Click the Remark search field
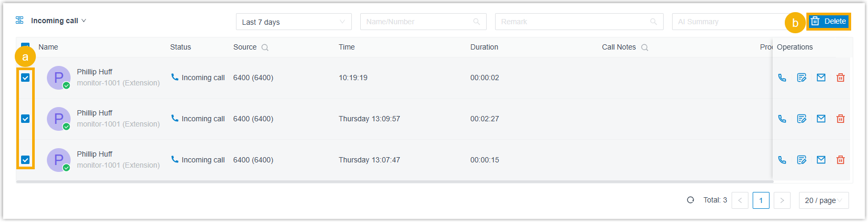This screenshot has height=222, width=868. click(x=571, y=22)
